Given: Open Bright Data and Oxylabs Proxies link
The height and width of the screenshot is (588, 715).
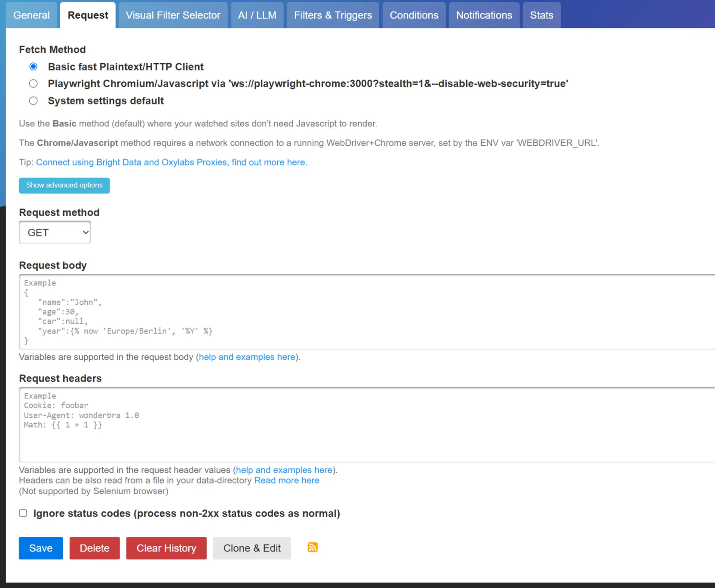Looking at the screenshot, I should [x=172, y=162].
